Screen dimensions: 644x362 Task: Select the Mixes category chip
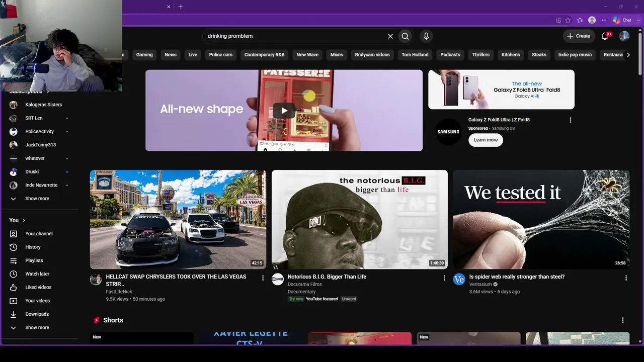coord(337,55)
